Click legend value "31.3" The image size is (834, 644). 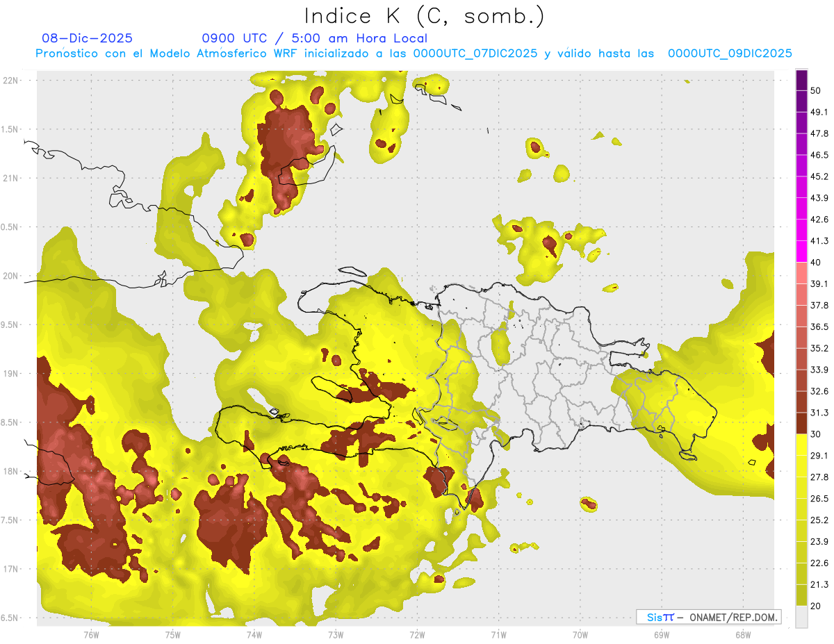819,413
